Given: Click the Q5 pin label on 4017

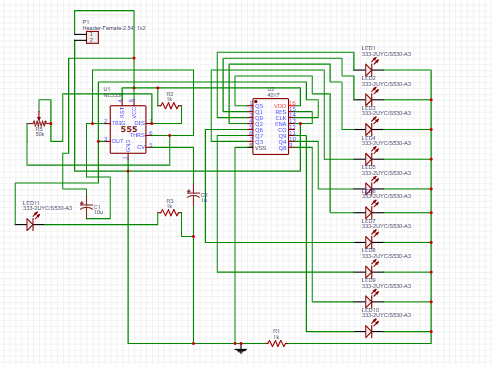Looking at the screenshot, I should point(259,106).
